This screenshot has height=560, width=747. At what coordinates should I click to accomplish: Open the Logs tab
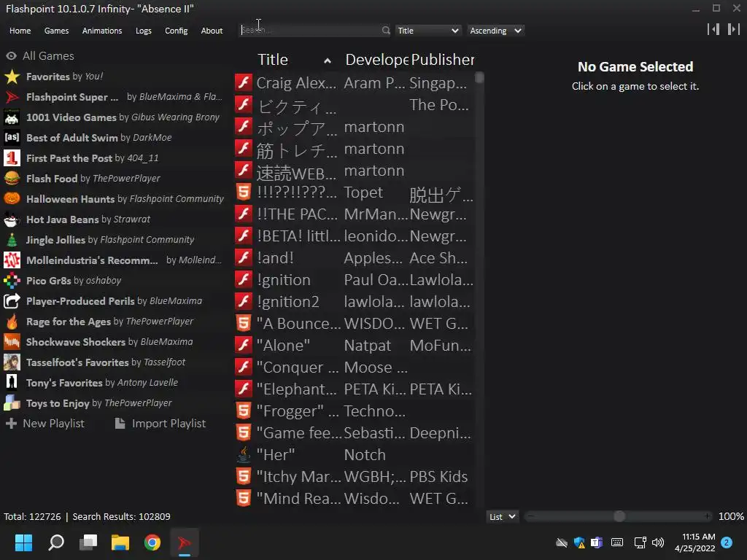click(144, 31)
